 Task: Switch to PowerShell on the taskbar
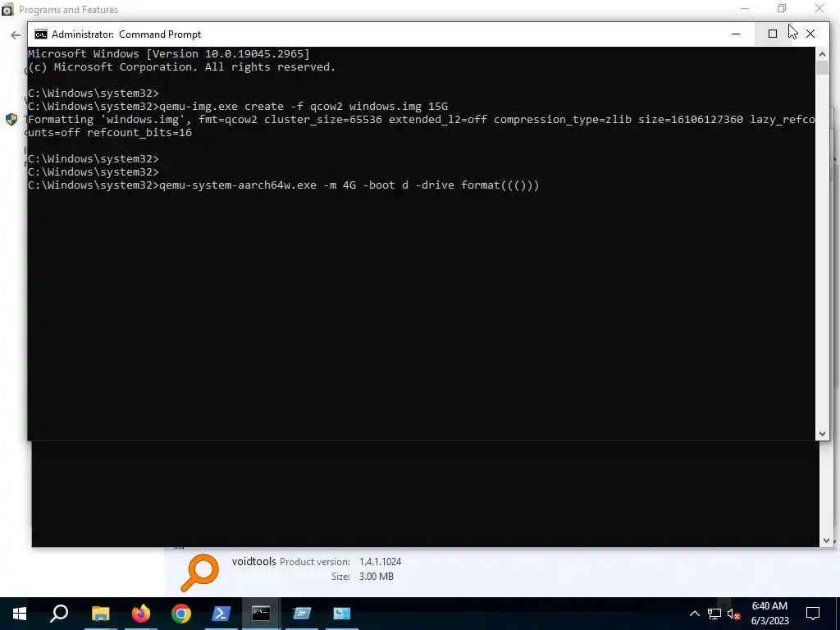(x=221, y=614)
